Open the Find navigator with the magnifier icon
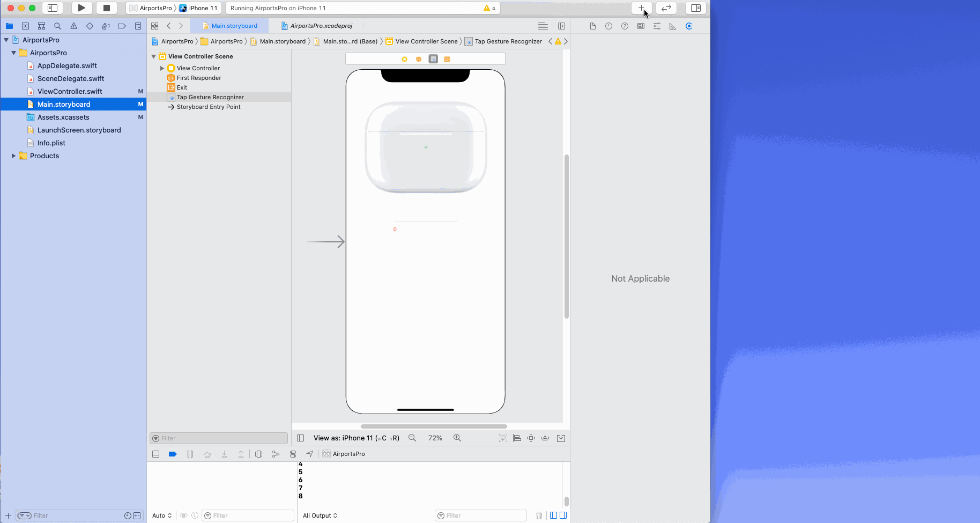Screen dimensions: 980x523 [x=57, y=26]
